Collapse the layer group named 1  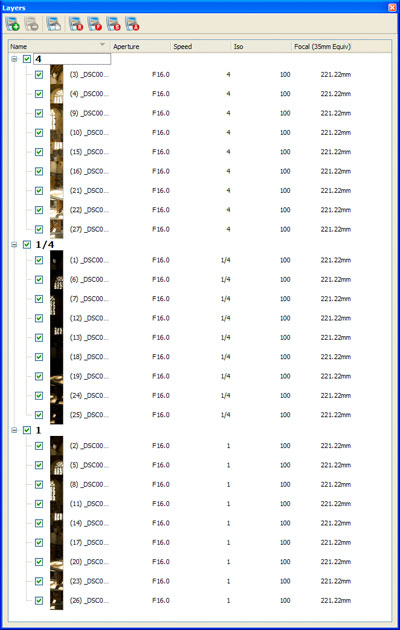tap(14, 430)
